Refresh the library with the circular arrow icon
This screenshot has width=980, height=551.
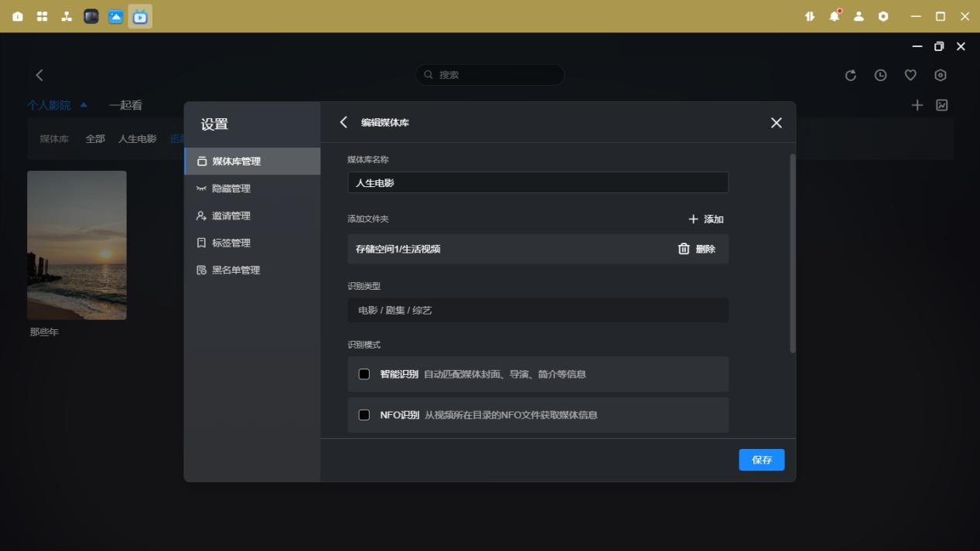[851, 75]
